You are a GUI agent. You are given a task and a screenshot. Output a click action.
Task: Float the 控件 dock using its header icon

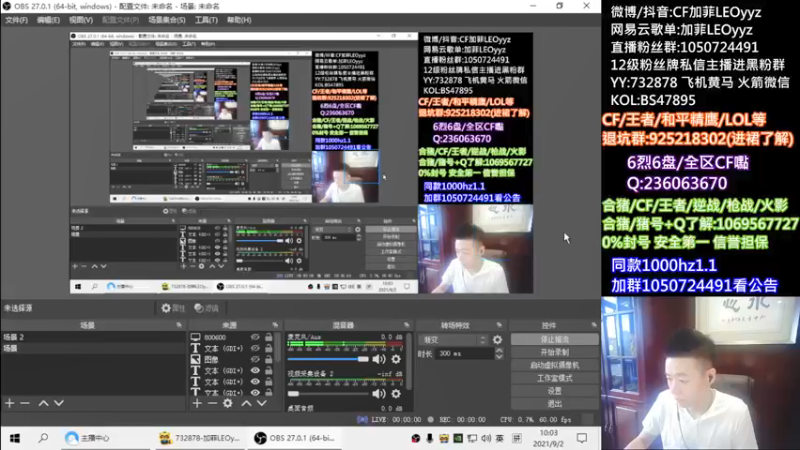pyautogui.click(x=594, y=325)
